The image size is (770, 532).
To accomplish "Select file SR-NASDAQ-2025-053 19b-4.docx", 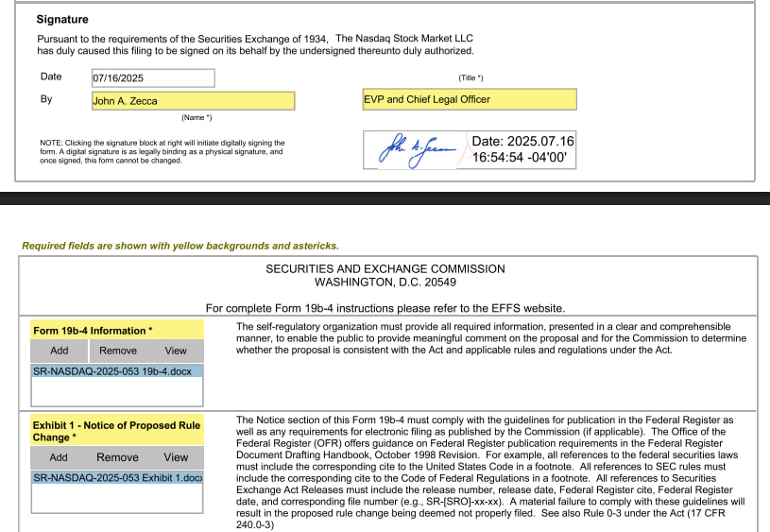I will pos(117,371).
